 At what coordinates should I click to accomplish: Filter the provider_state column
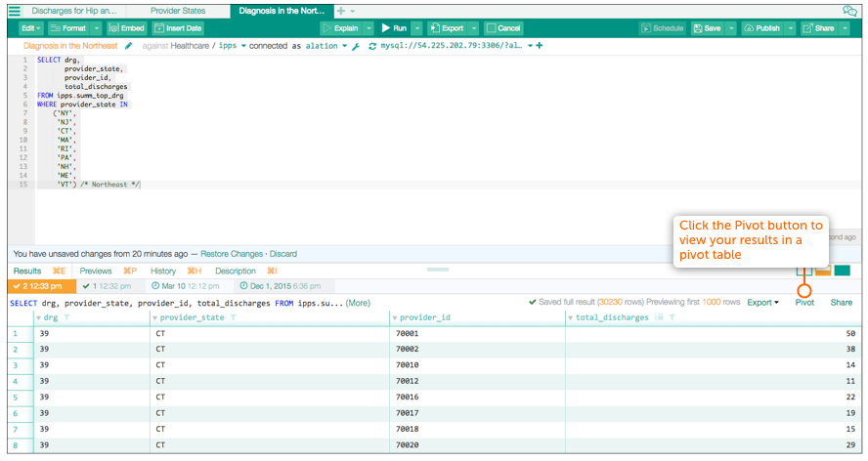pos(233,317)
